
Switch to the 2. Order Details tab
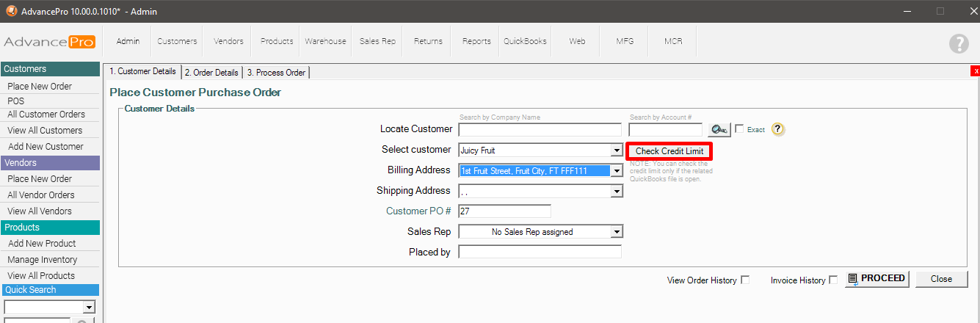pyautogui.click(x=211, y=73)
